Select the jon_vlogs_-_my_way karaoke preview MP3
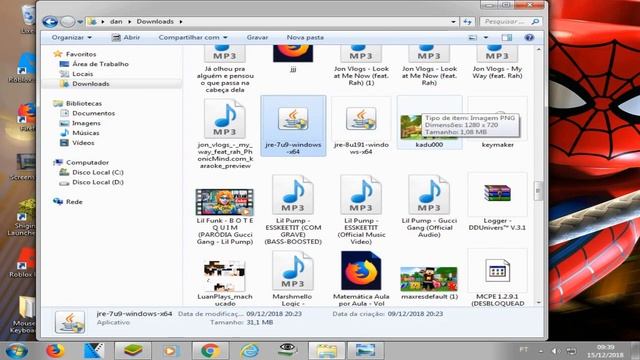640x360 pixels. 225,134
